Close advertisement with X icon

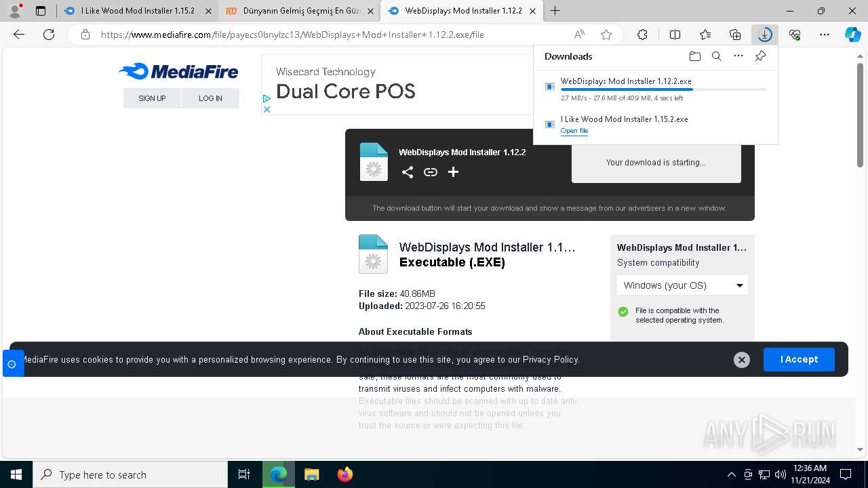tap(267, 109)
